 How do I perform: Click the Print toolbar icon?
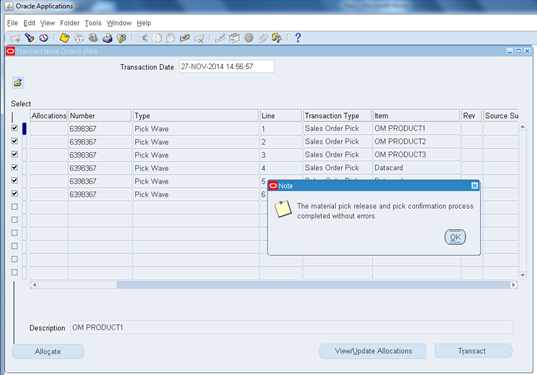click(x=107, y=38)
